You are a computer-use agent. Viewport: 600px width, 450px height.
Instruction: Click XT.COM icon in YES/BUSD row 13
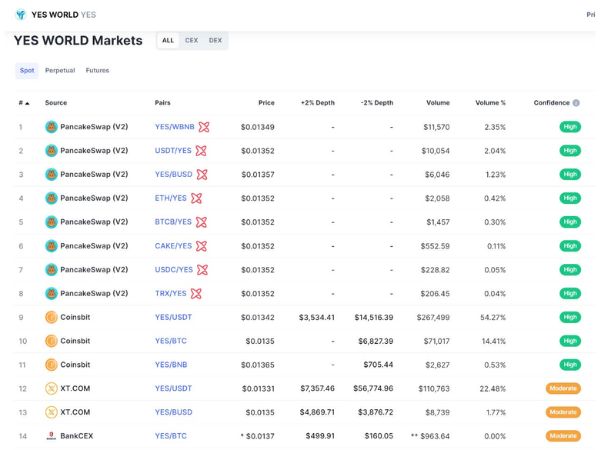51,412
